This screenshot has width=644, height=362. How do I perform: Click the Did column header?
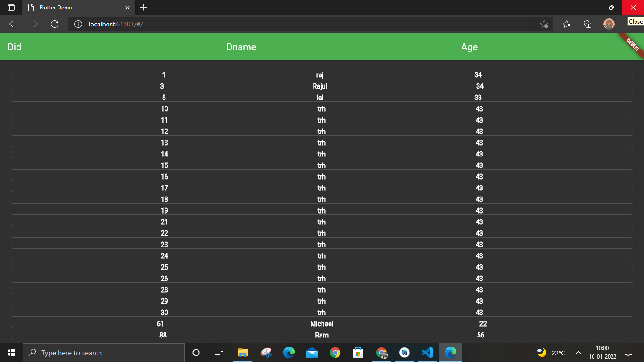[15, 47]
